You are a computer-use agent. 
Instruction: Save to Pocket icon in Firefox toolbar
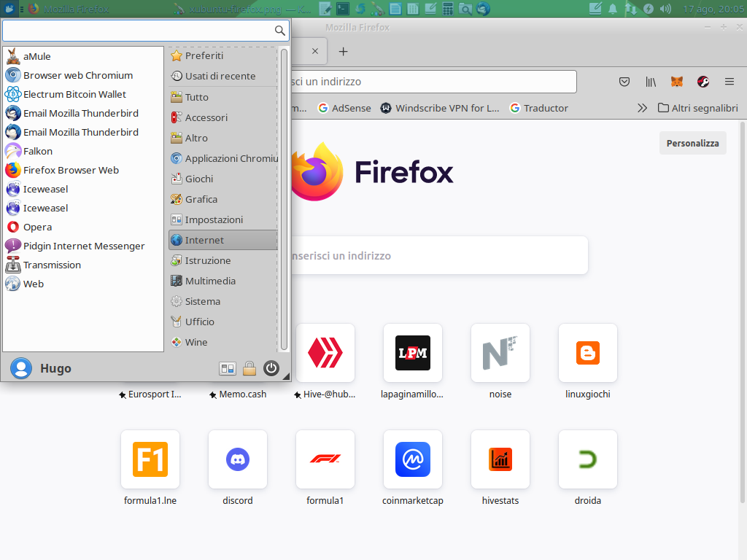pyautogui.click(x=624, y=82)
